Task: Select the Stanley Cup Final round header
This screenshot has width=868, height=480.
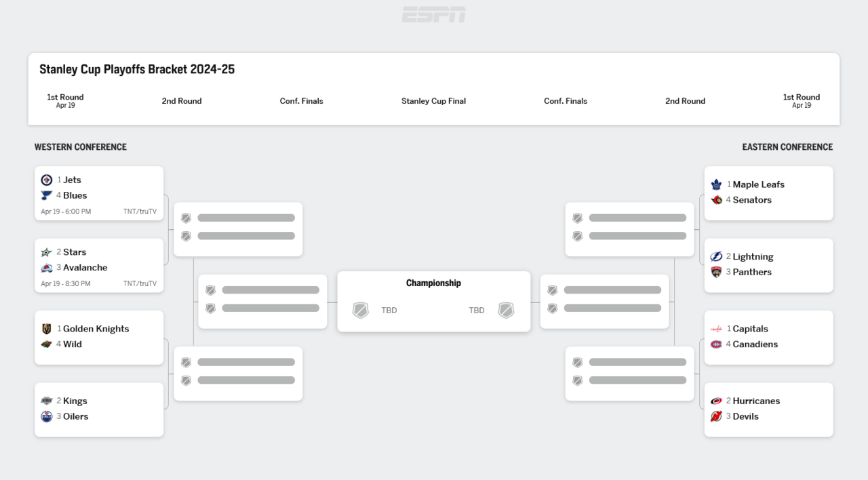Action: (x=433, y=101)
